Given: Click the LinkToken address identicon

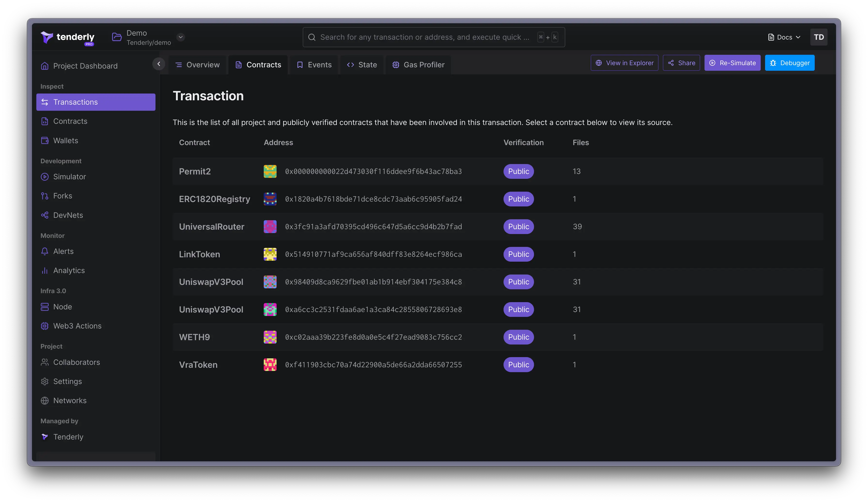Looking at the screenshot, I should click(x=270, y=254).
